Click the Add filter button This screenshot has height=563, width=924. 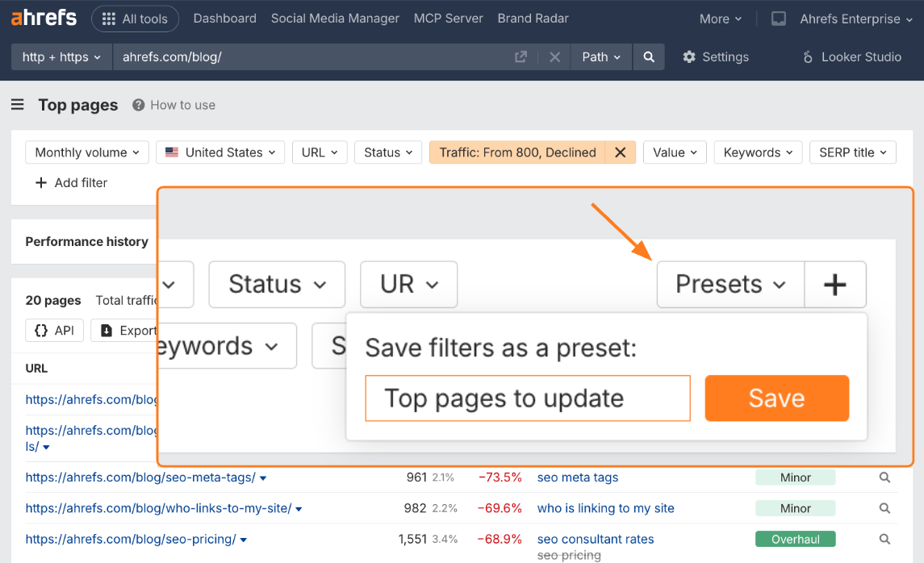point(71,182)
